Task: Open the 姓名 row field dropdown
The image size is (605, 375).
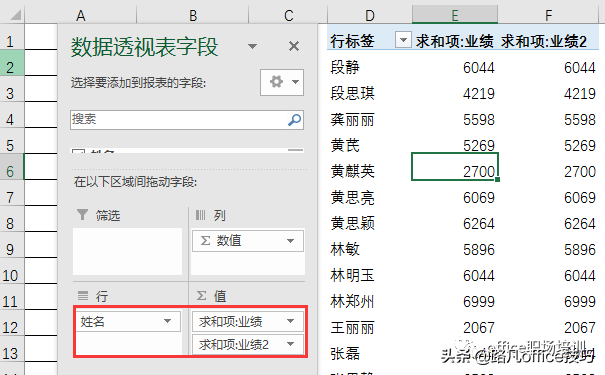Action: coord(167,321)
